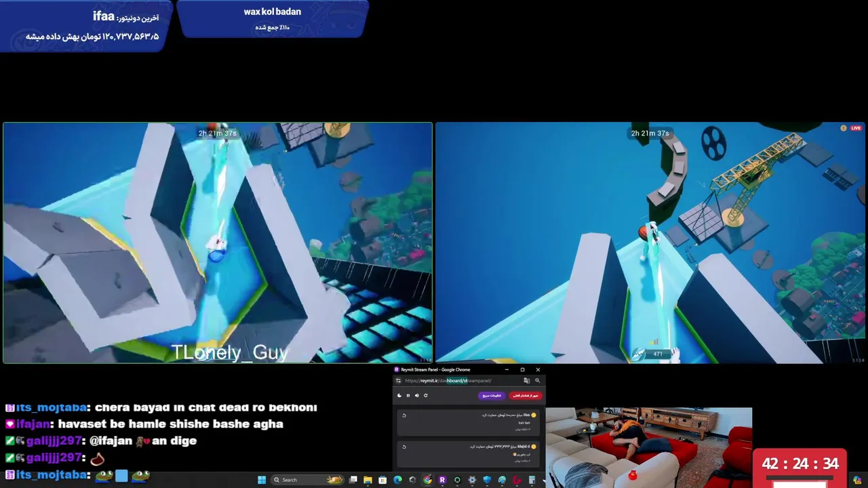Click the 42 : 24 : 34 countdown timer

pyautogui.click(x=800, y=464)
